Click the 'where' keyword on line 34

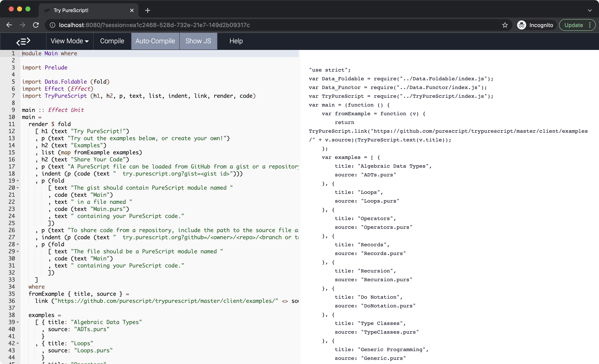[x=36, y=287]
